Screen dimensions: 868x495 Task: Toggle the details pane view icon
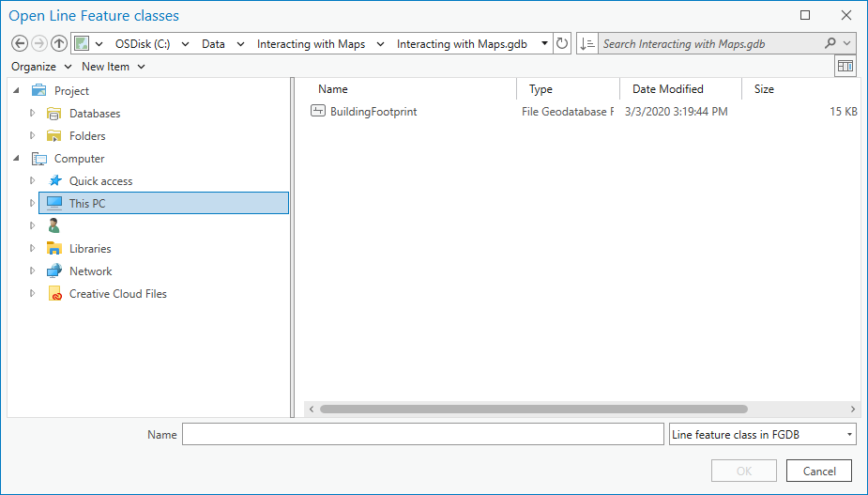click(x=845, y=66)
